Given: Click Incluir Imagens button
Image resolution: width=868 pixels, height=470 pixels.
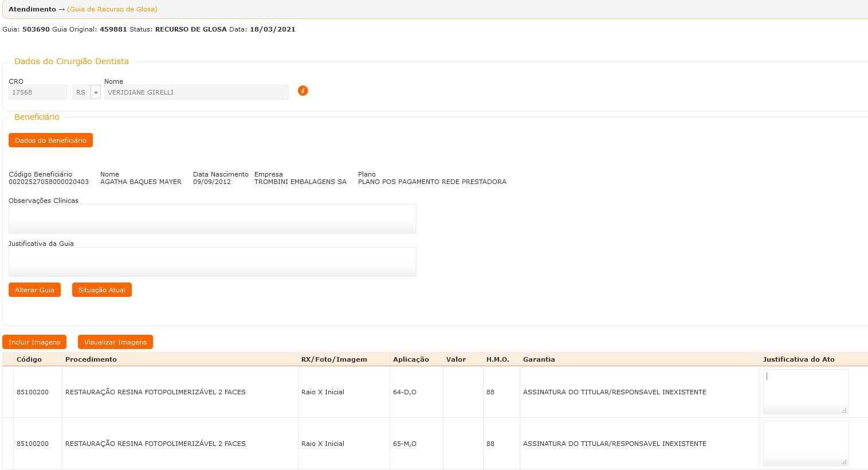Looking at the screenshot, I should pyautogui.click(x=34, y=342).
